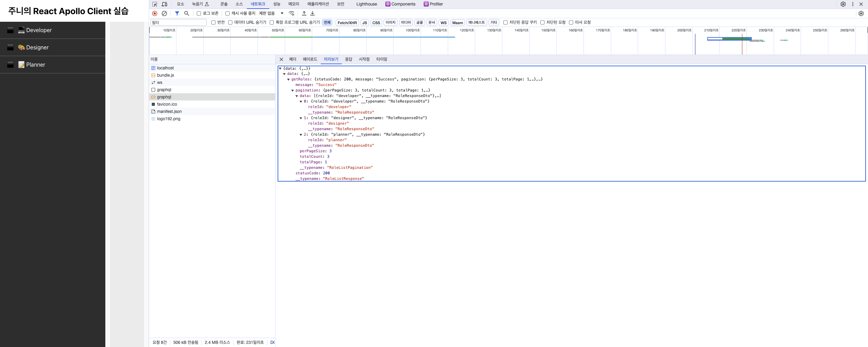The height and width of the screenshot is (347, 868).
Task: Click the manifest.json file icon
Action: coord(153,112)
